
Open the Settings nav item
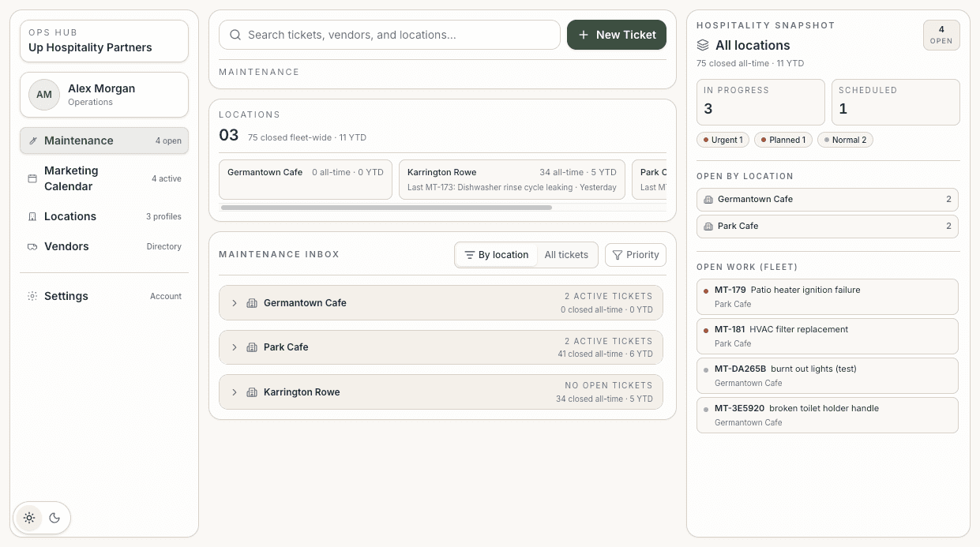point(104,296)
